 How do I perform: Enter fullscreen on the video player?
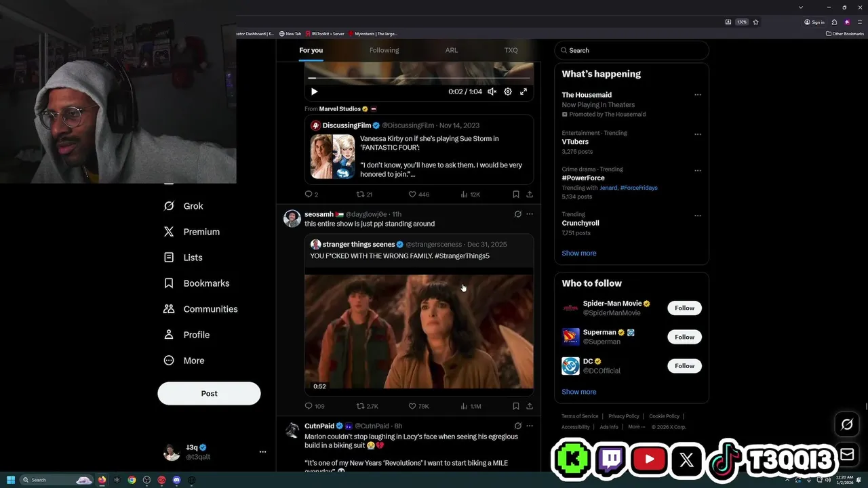click(524, 91)
